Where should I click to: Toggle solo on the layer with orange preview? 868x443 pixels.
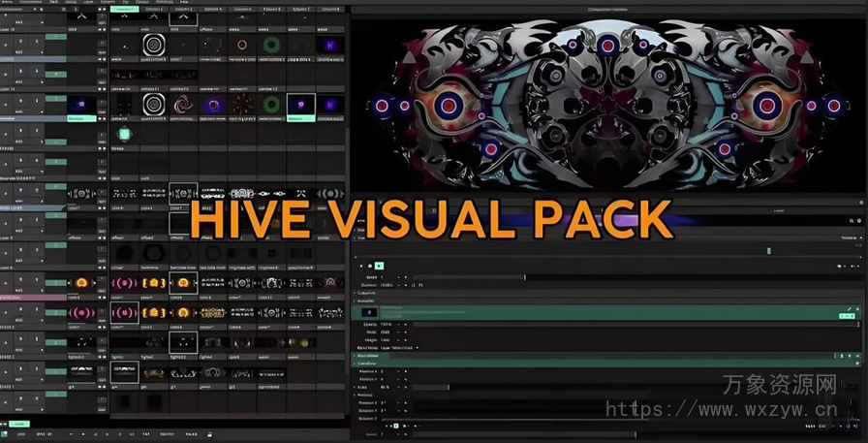point(37,279)
